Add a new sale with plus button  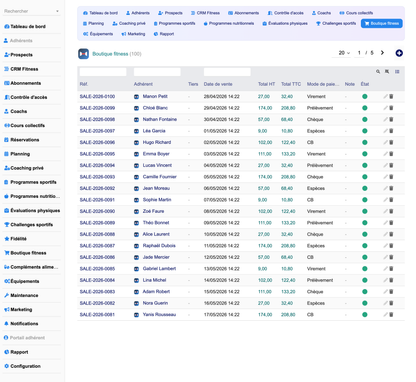point(399,53)
